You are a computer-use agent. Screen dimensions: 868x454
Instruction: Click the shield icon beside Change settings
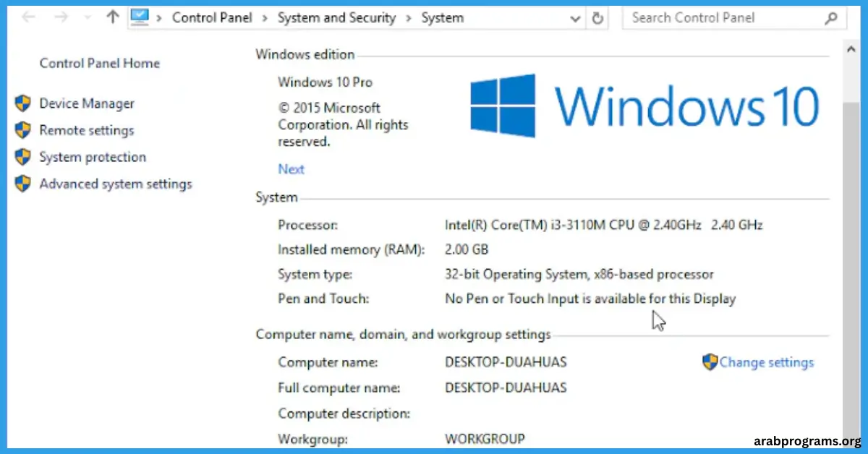pyautogui.click(x=710, y=362)
